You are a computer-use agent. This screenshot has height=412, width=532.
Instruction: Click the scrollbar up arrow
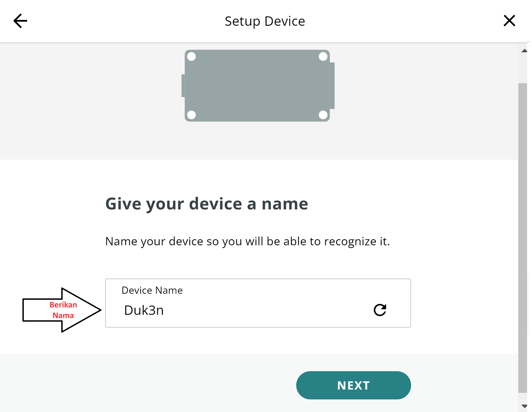(x=524, y=51)
